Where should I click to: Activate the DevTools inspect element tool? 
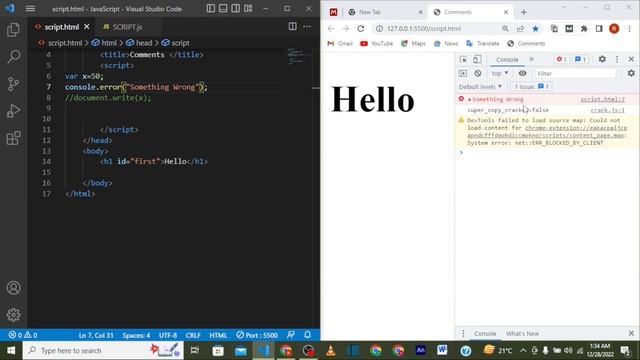click(x=463, y=60)
